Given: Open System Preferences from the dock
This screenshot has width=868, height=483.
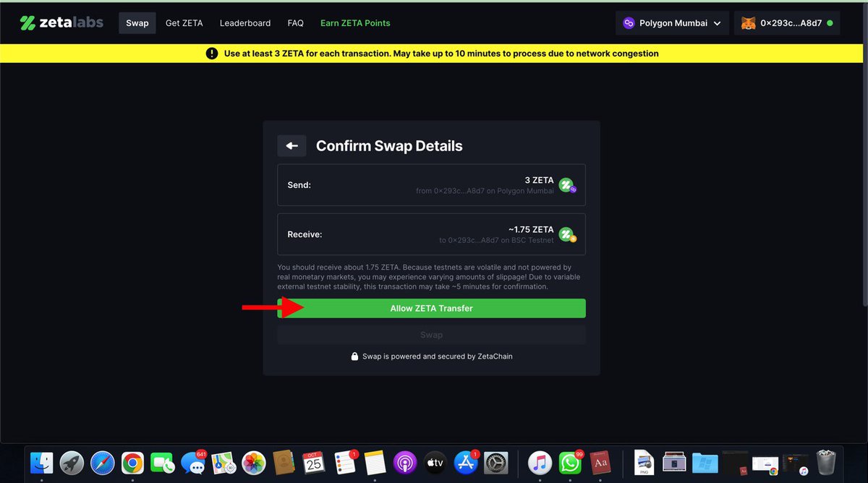Looking at the screenshot, I should tap(496, 462).
